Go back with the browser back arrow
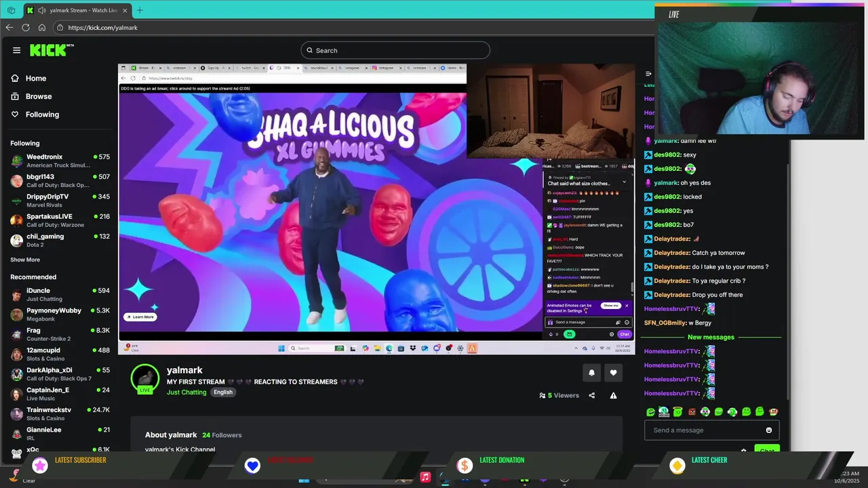This screenshot has height=488, width=868. pyautogui.click(x=9, y=28)
